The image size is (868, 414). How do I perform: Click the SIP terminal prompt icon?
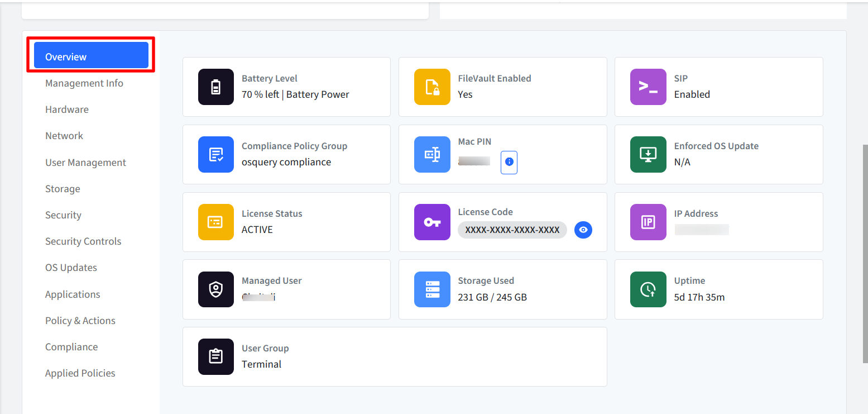tap(648, 87)
